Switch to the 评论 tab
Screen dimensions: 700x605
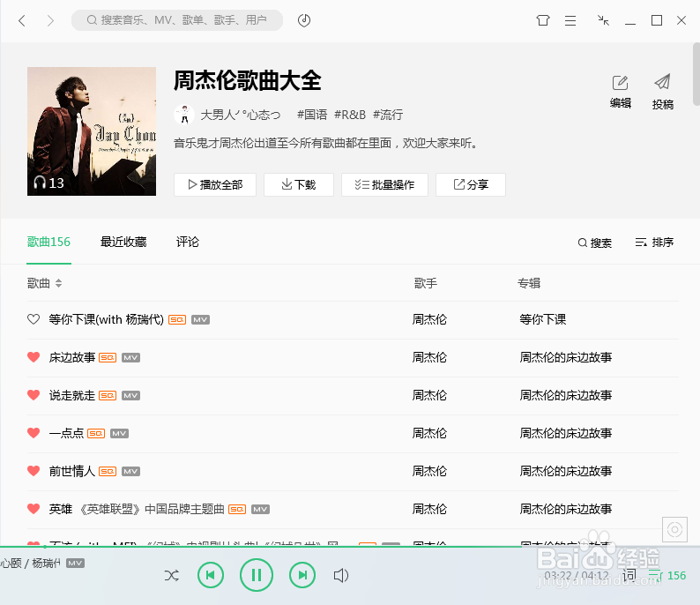coord(188,242)
